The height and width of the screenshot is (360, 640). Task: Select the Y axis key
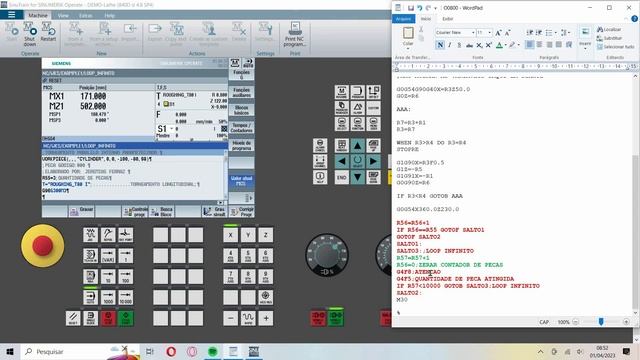point(248,235)
